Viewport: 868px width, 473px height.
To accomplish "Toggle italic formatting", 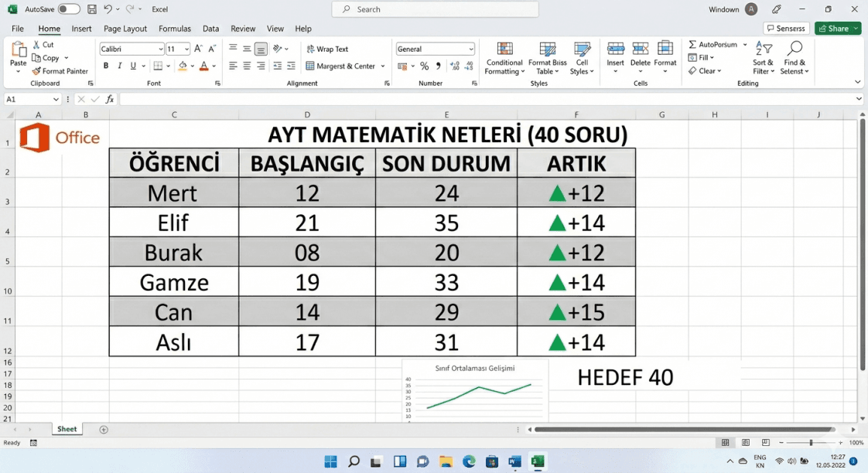I will point(120,66).
